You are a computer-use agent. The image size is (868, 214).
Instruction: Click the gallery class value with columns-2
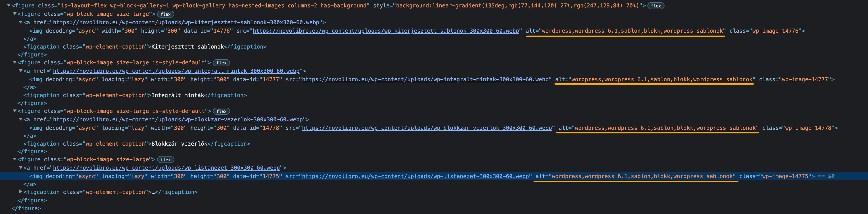213,5
